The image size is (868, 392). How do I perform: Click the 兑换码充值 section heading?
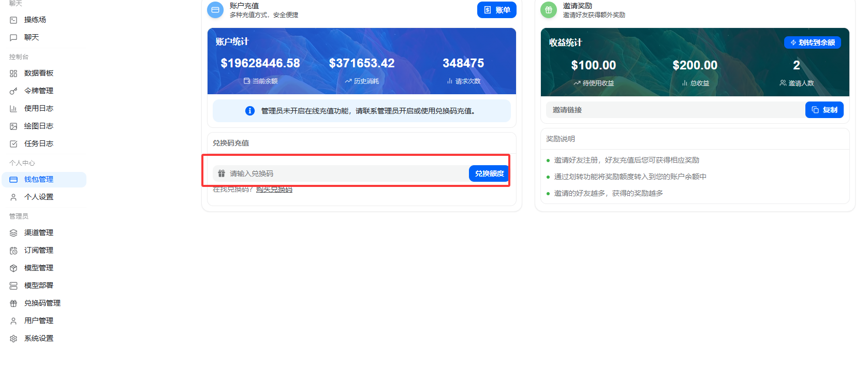tap(231, 143)
